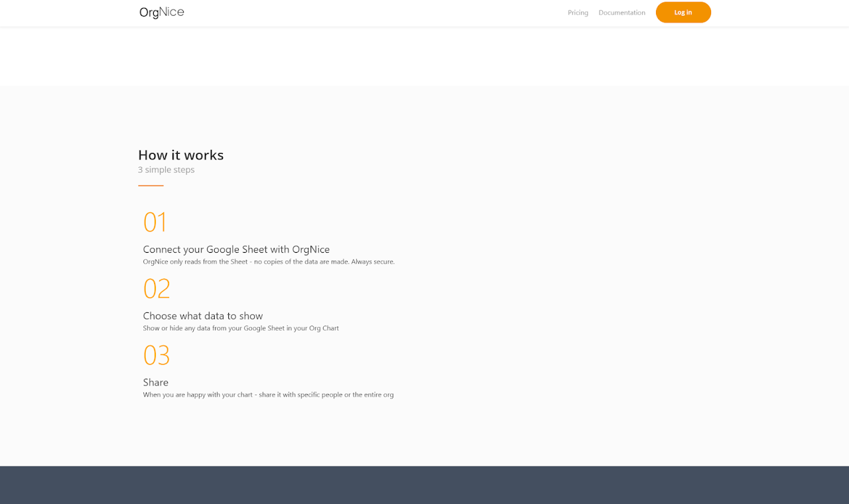Screen dimensions: 849x504
Task: Click the '3 simple steps' subtitle
Action: pyautogui.click(x=166, y=170)
